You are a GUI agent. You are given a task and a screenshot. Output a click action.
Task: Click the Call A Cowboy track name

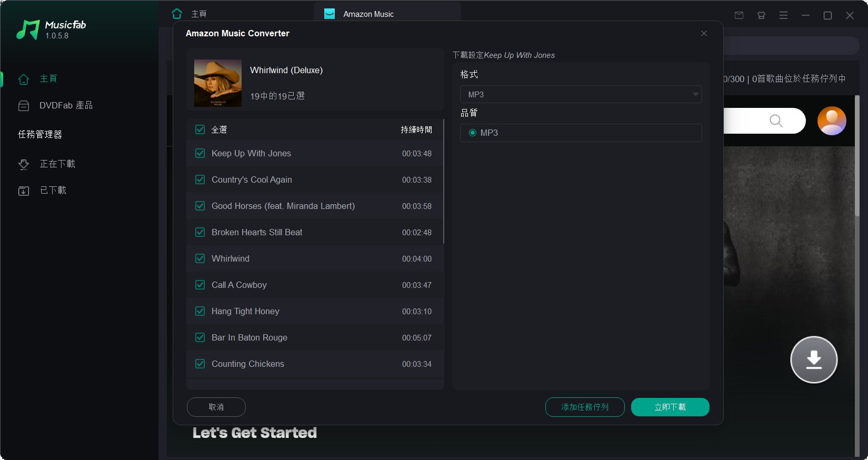click(x=239, y=285)
